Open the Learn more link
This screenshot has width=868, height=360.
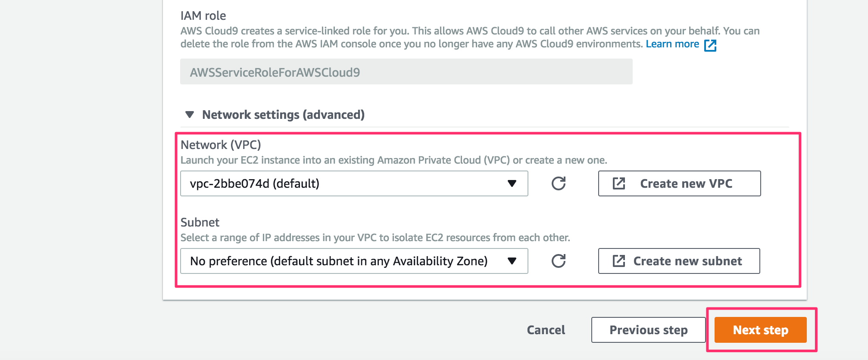672,44
